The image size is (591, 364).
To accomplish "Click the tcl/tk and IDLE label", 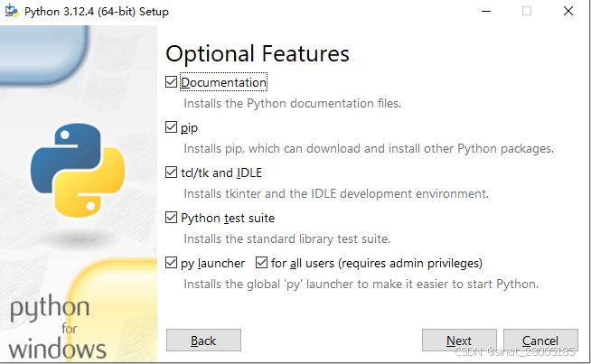I will tap(221, 173).
